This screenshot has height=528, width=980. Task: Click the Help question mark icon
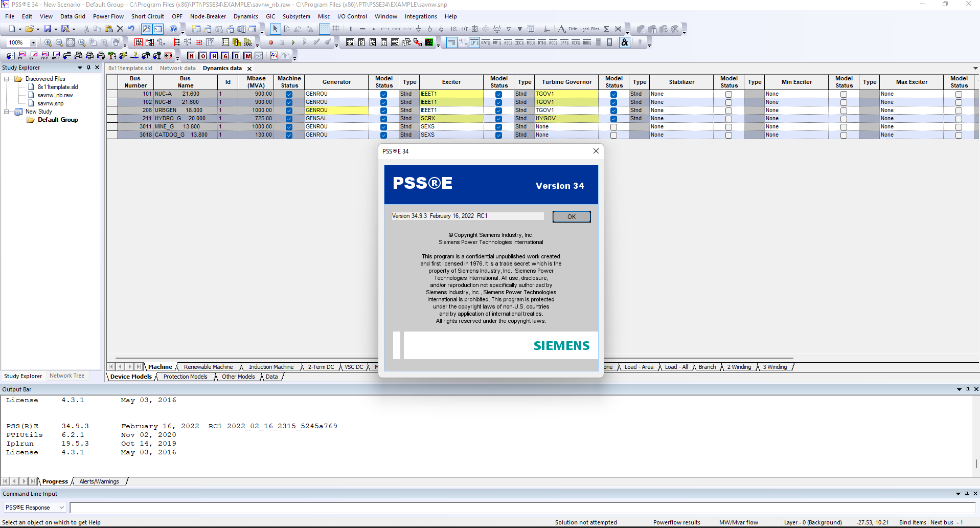point(174,29)
